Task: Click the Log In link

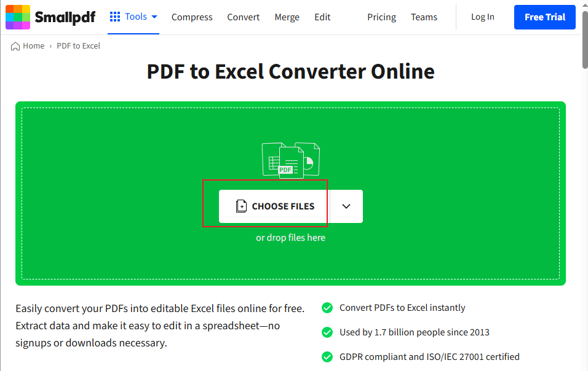Action: tap(482, 17)
